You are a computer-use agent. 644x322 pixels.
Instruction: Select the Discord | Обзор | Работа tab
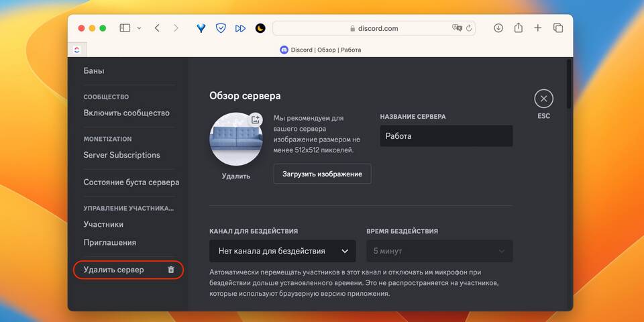(321, 50)
